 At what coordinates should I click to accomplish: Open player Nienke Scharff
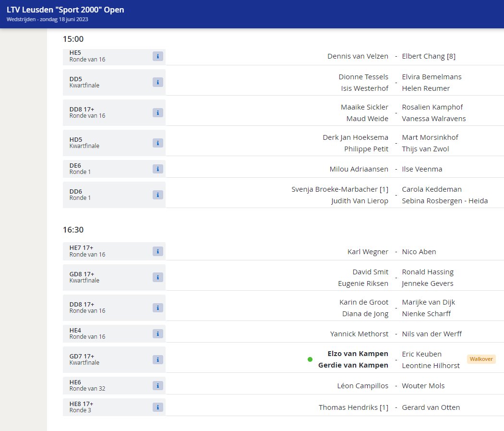(426, 314)
